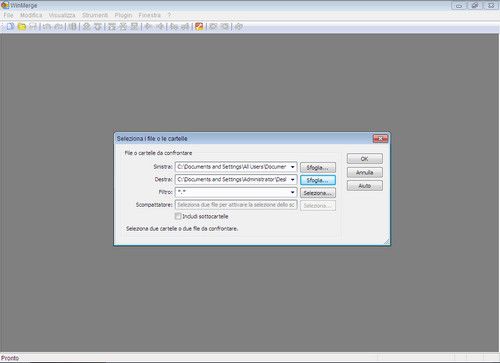The height and width of the screenshot is (363, 500).
Task: Browse for Destra path with Sfoglia
Action: [318, 180]
